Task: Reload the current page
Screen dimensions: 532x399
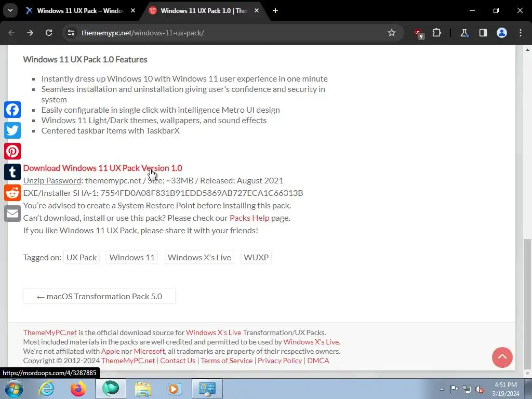Action: [x=49, y=33]
